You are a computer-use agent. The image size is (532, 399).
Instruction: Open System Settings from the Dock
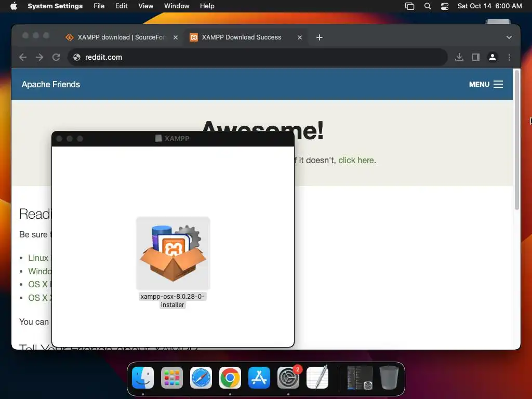click(288, 378)
